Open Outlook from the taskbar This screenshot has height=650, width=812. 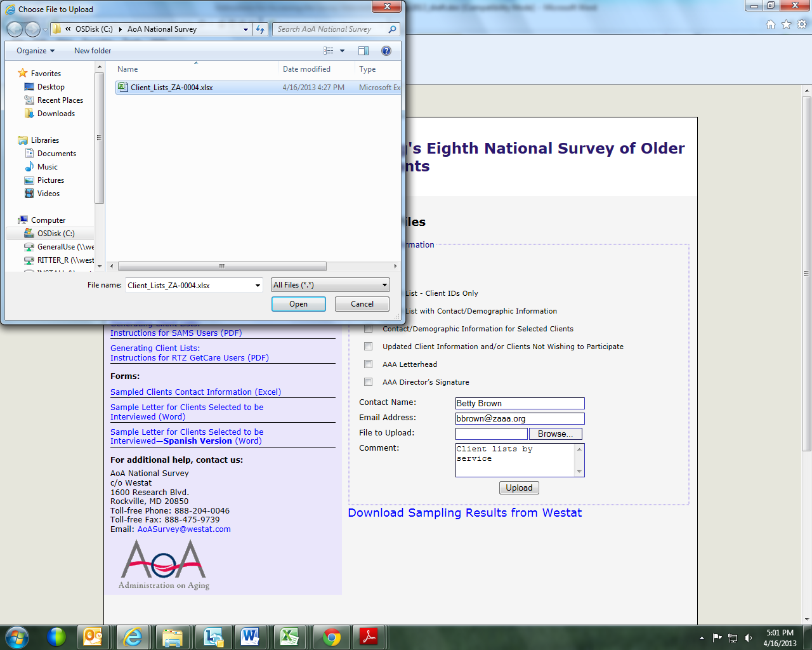point(93,637)
